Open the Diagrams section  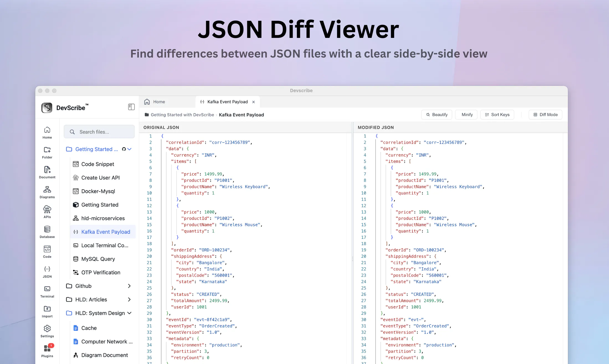(x=47, y=192)
